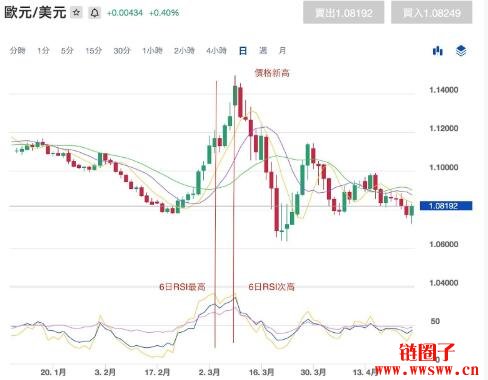Switch to the 分時 timeframe tab
This screenshot has height=380, width=488.
(18, 51)
